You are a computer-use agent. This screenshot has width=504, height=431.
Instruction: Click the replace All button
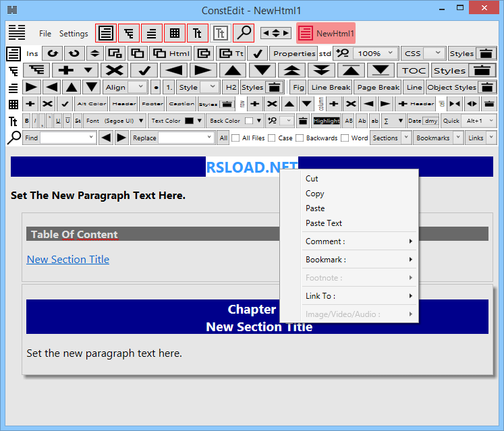pyautogui.click(x=223, y=138)
